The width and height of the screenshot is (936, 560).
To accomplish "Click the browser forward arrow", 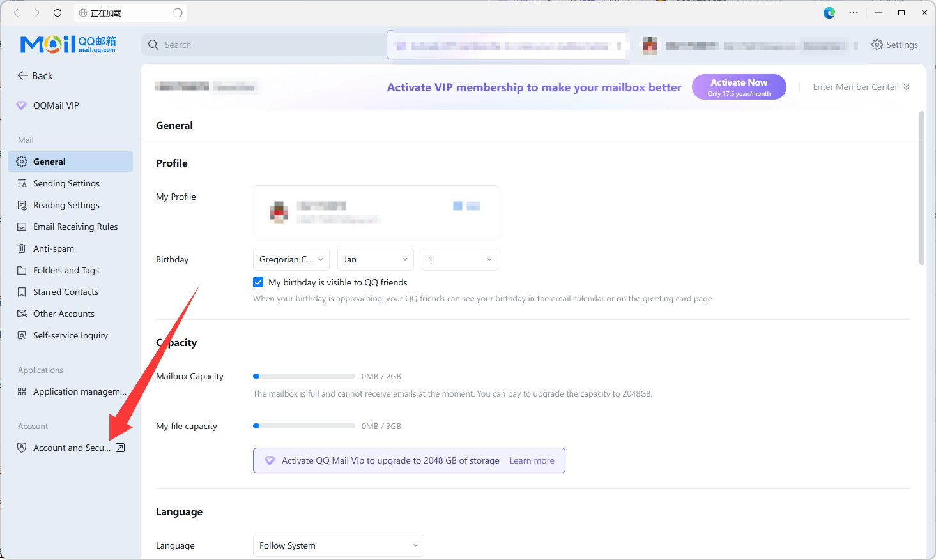I will [x=36, y=13].
